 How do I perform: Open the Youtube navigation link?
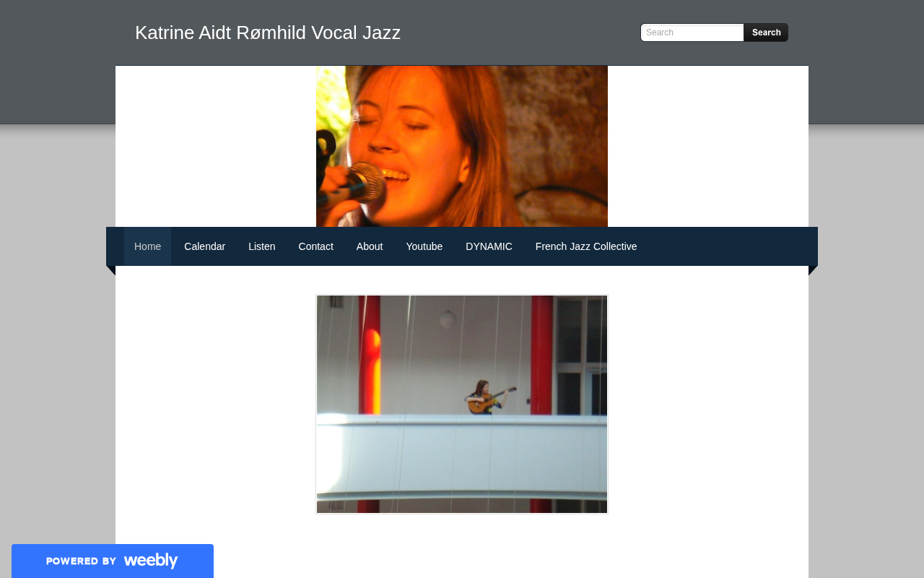coord(424,246)
